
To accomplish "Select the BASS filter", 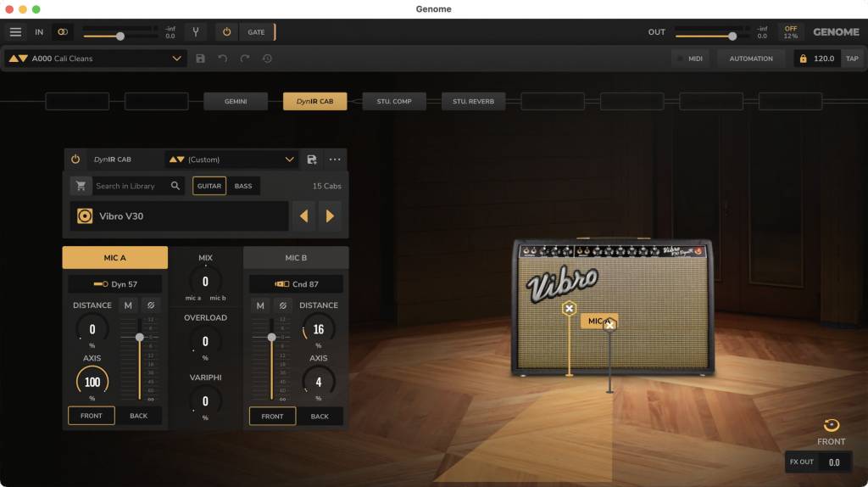I will [x=243, y=186].
